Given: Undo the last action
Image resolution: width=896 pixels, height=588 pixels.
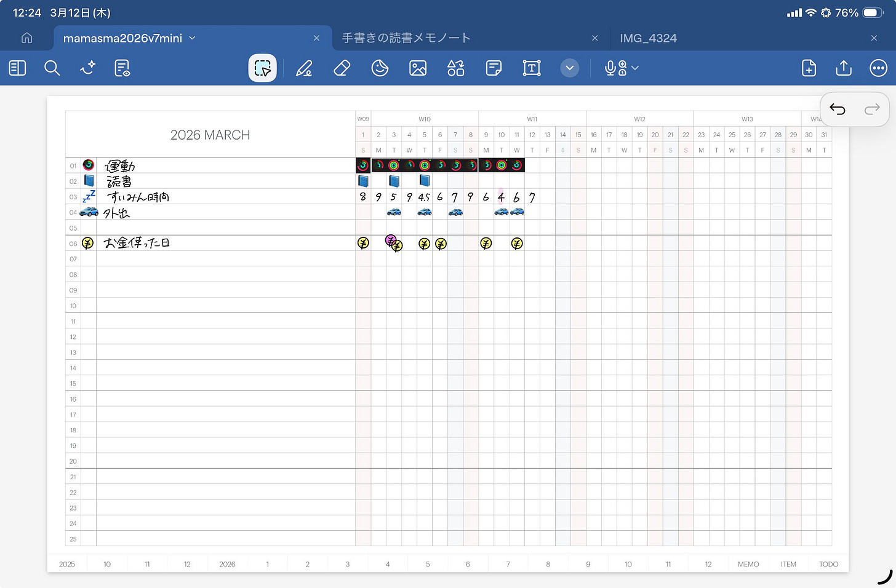Looking at the screenshot, I should coord(838,109).
